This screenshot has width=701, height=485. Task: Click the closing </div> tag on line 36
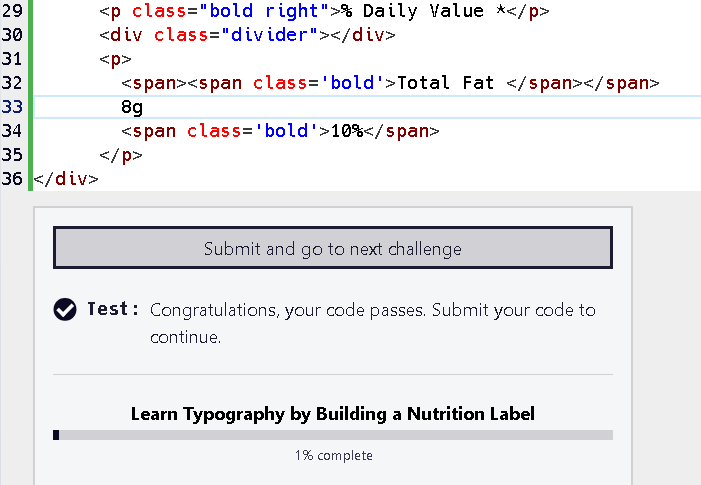coord(66,179)
